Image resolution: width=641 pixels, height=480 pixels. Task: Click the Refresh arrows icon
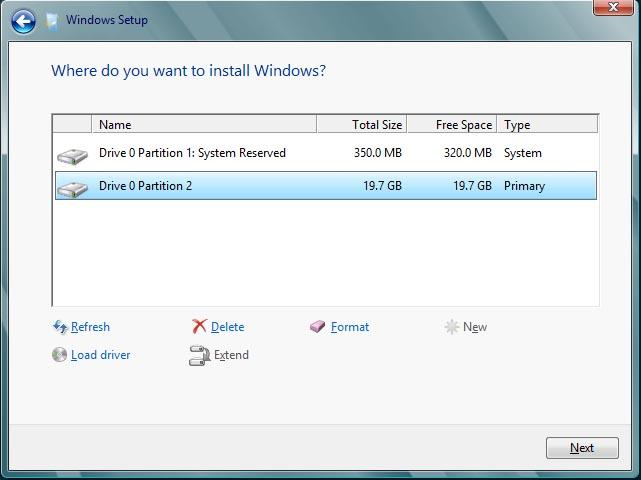pyautogui.click(x=60, y=327)
